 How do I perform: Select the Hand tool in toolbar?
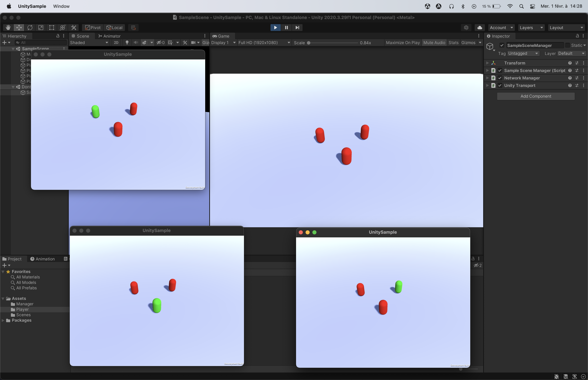[8, 27]
